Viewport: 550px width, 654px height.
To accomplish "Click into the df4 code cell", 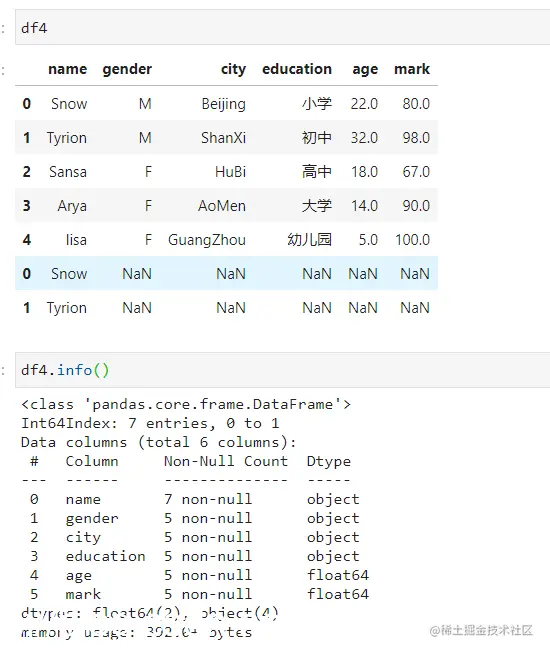I will (x=282, y=28).
